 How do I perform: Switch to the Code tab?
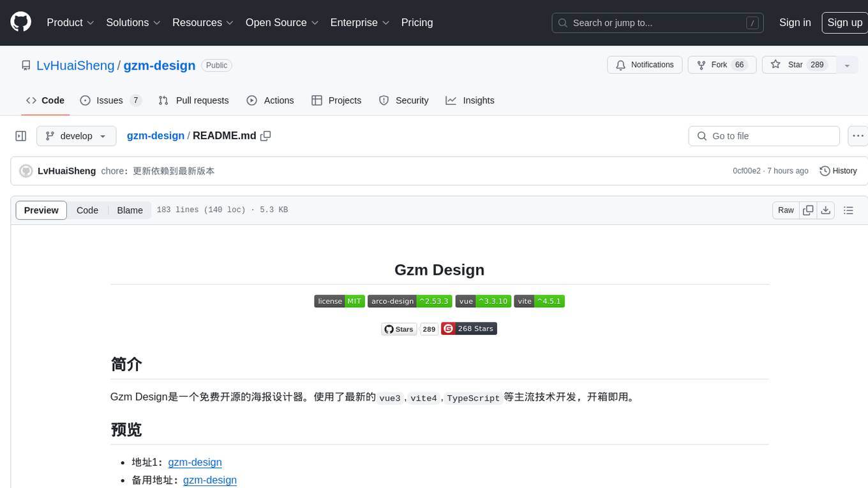coord(45,100)
